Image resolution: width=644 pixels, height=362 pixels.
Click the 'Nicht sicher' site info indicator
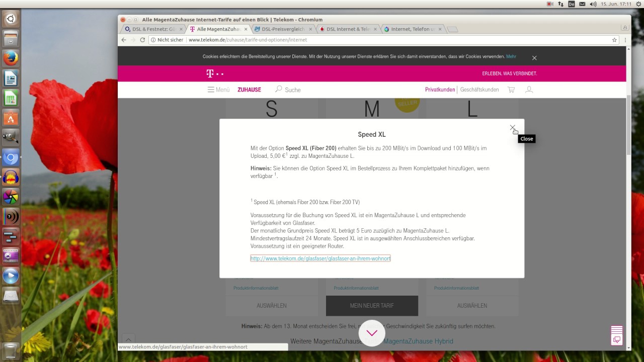point(167,40)
